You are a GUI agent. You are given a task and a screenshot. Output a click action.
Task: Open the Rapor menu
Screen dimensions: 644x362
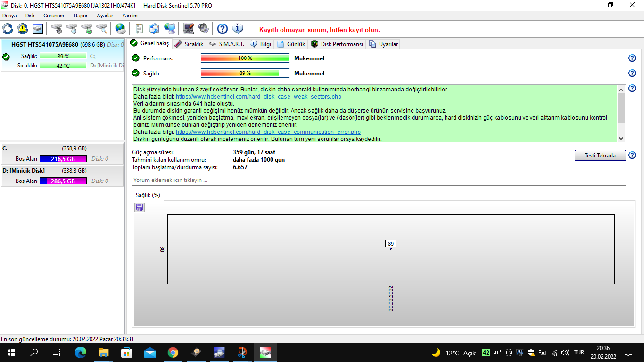pos(81,16)
